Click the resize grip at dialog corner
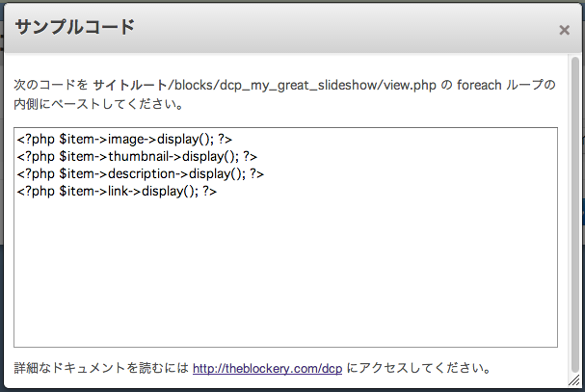The width and height of the screenshot is (585, 392). (576, 383)
